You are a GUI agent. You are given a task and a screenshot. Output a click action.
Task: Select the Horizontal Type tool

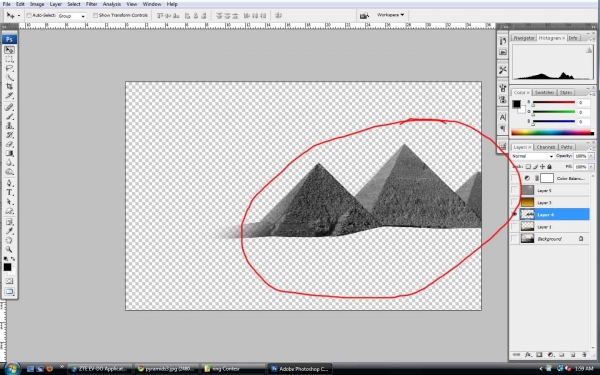coord(9,192)
